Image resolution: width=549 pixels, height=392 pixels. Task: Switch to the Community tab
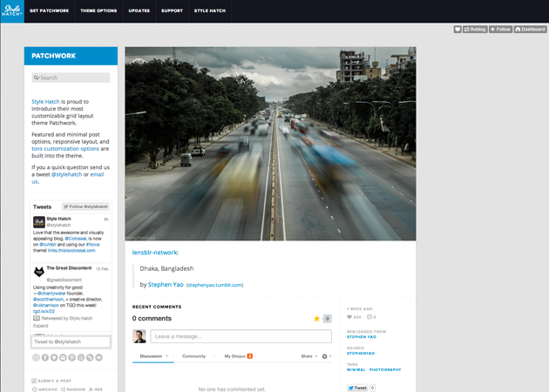coord(193,356)
